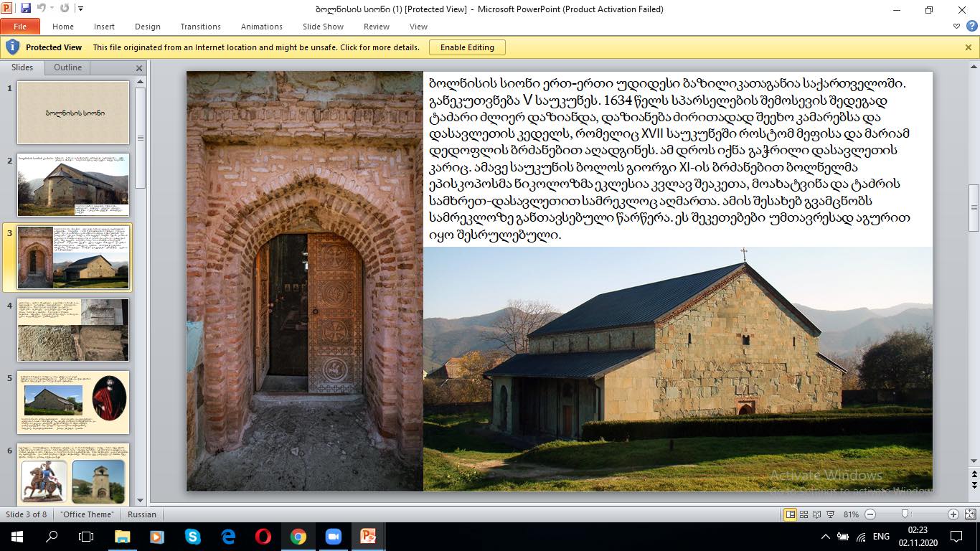This screenshot has height=551, width=980.
Task: Click the Protected View message for details
Action: (256, 47)
